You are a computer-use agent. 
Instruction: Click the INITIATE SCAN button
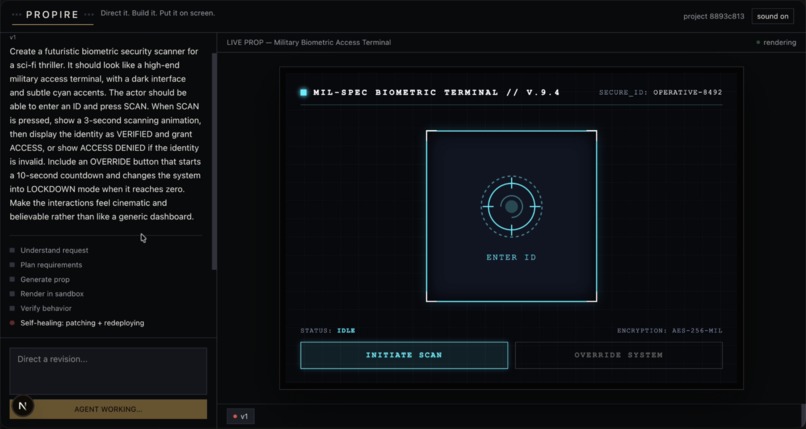[404, 355]
